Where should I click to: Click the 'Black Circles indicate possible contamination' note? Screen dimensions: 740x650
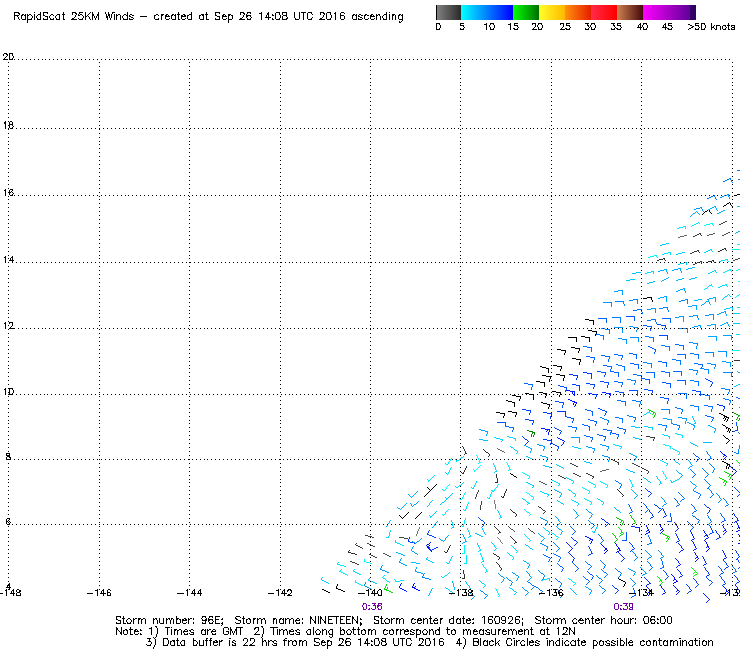[593, 642]
